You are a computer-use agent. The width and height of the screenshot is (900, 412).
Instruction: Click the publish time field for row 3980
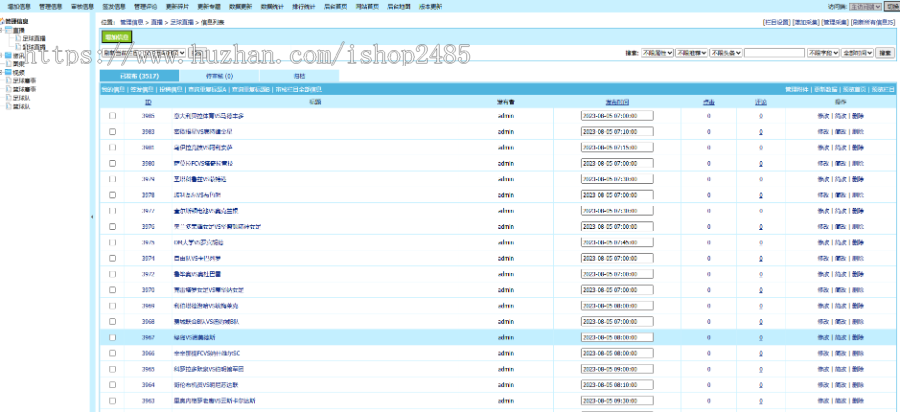[x=617, y=163]
